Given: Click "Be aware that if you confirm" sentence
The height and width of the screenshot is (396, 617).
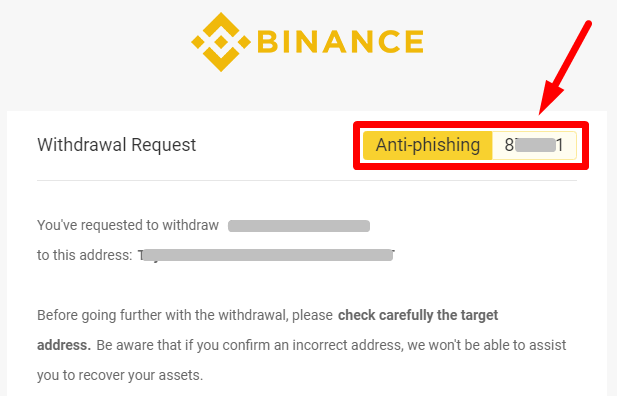Looking at the screenshot, I should click(331, 345).
